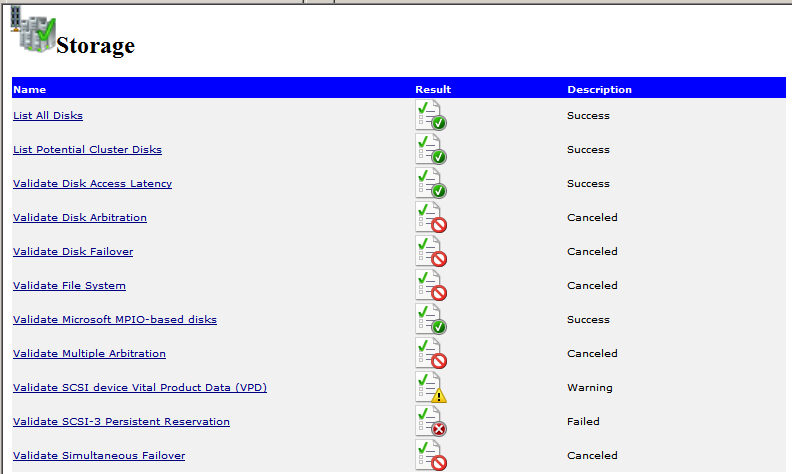The height and width of the screenshot is (474, 792).
Task: Click canceled icon for Validate Disk Arbitration
Action: [431, 217]
